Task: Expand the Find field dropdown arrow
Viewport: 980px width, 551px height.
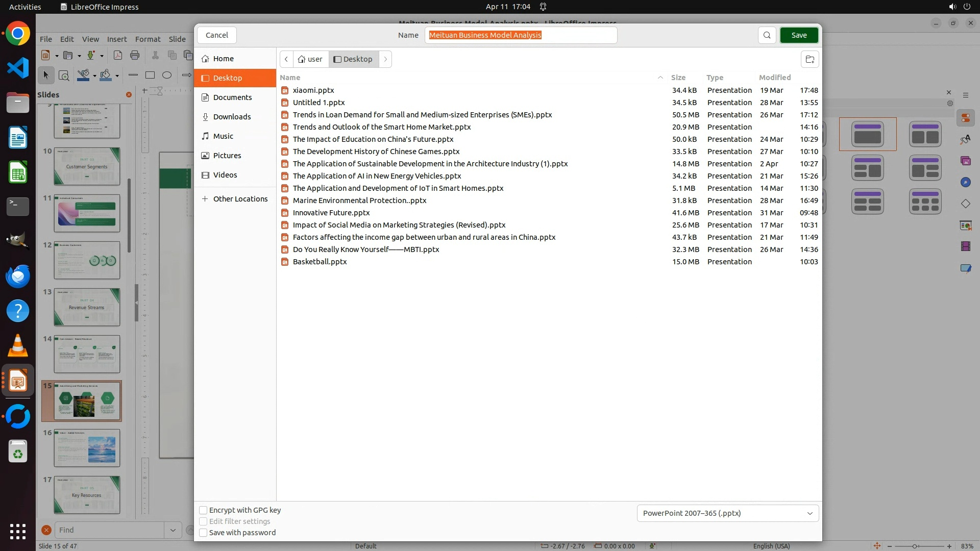Action: [173, 530]
